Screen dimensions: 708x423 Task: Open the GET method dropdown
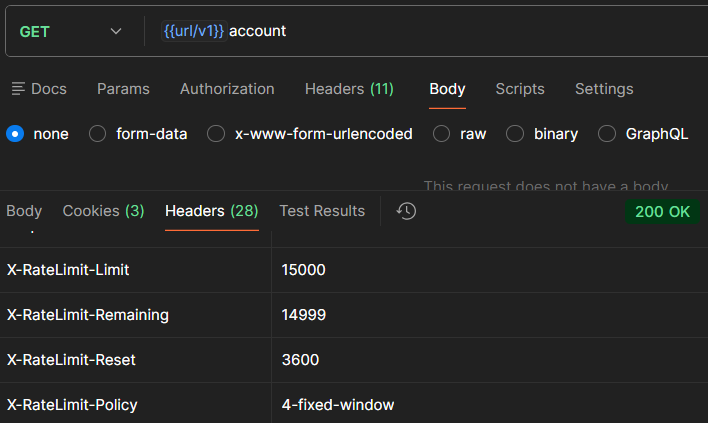(x=70, y=31)
